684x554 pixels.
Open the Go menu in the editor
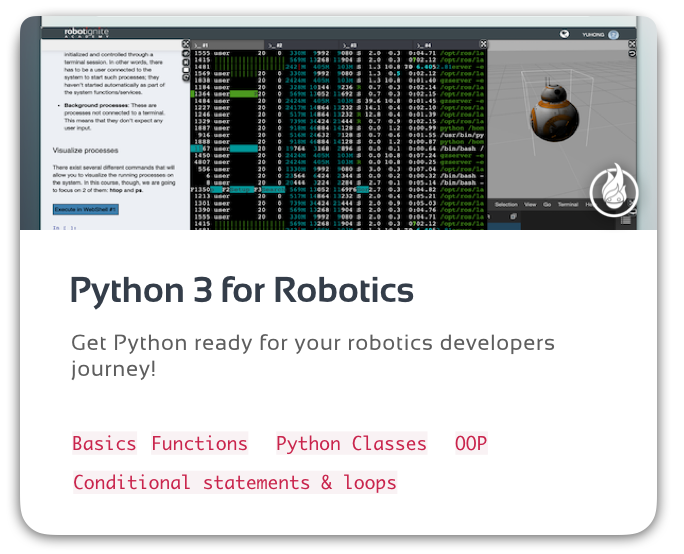point(547,205)
